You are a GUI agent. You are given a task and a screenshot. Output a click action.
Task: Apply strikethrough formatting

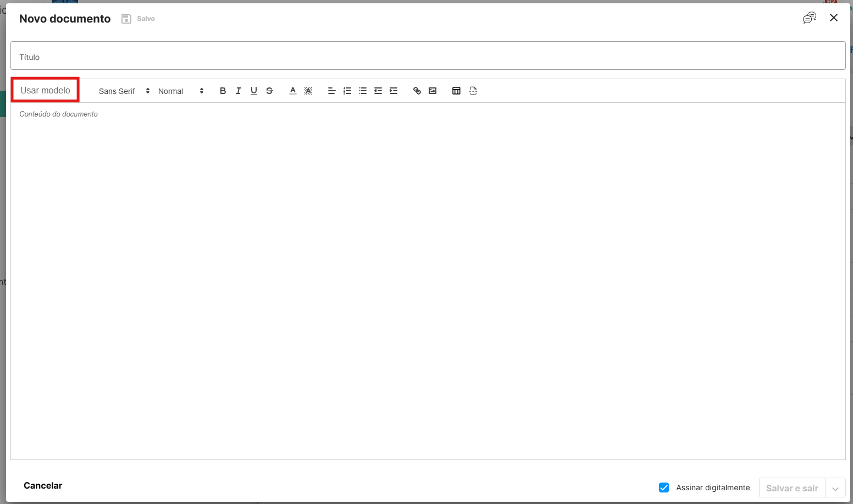click(x=269, y=91)
